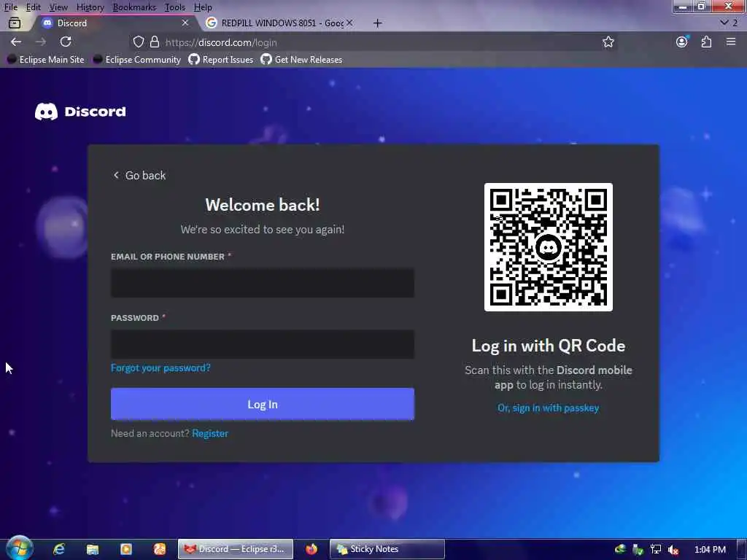747x560 pixels.
Task: Click the muted volume tray icon
Action: tap(673, 550)
